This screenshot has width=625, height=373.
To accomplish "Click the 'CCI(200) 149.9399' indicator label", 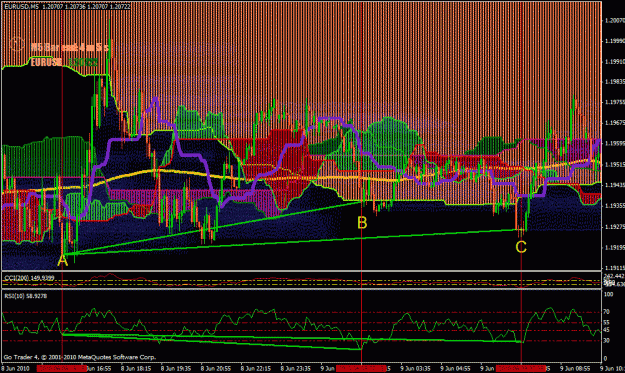I will (29, 277).
